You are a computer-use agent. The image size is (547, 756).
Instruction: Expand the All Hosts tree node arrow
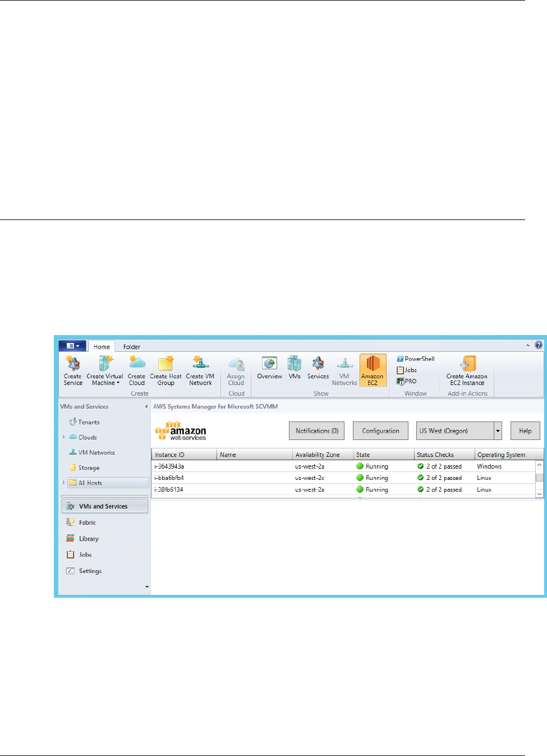(63, 483)
